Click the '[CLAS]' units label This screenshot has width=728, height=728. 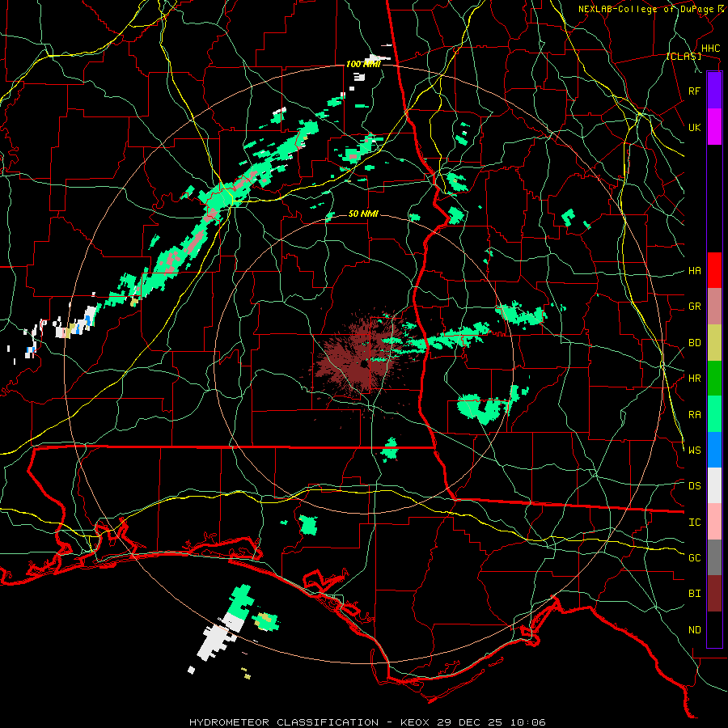coord(684,57)
